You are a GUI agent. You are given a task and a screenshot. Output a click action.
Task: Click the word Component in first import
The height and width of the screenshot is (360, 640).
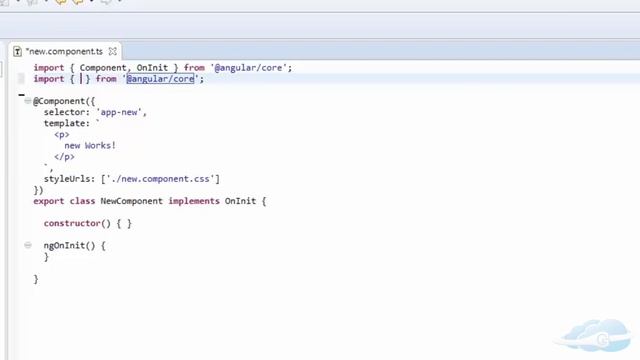(103, 68)
